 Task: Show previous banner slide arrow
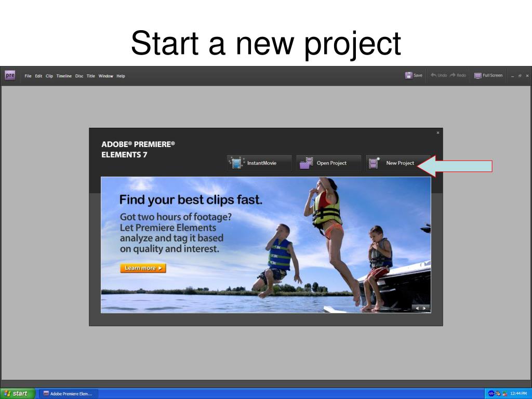coord(417,308)
